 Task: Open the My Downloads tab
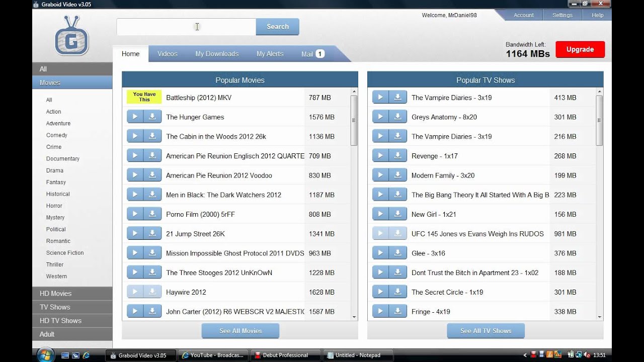click(217, 54)
